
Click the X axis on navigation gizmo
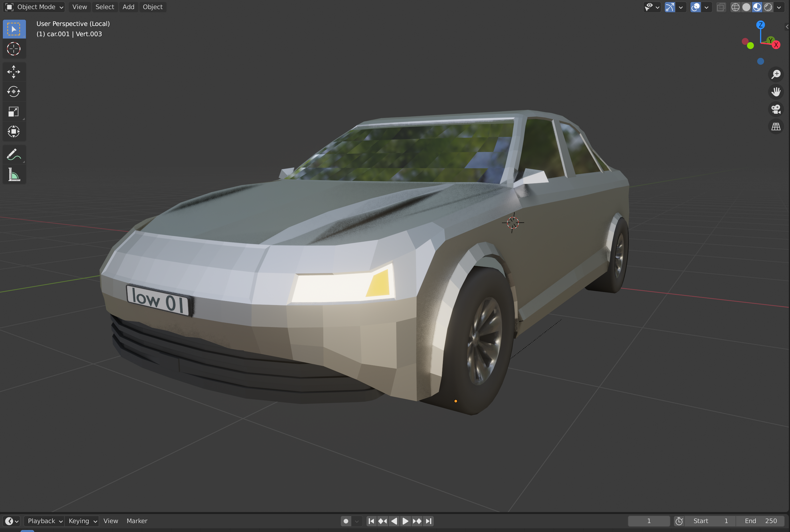pyautogui.click(x=776, y=45)
